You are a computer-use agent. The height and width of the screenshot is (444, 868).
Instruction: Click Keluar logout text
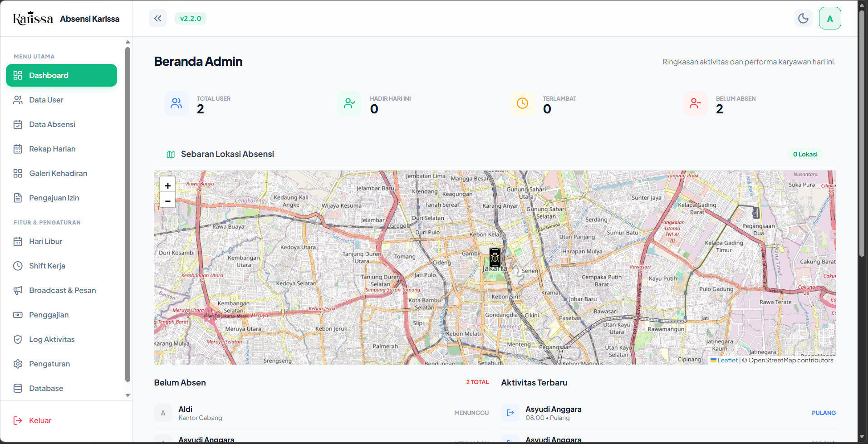[40, 420]
